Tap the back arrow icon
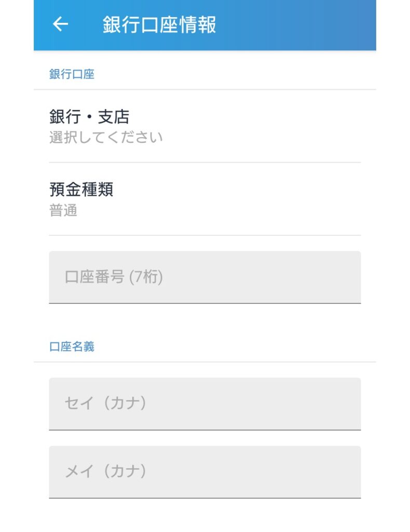 click(60, 24)
